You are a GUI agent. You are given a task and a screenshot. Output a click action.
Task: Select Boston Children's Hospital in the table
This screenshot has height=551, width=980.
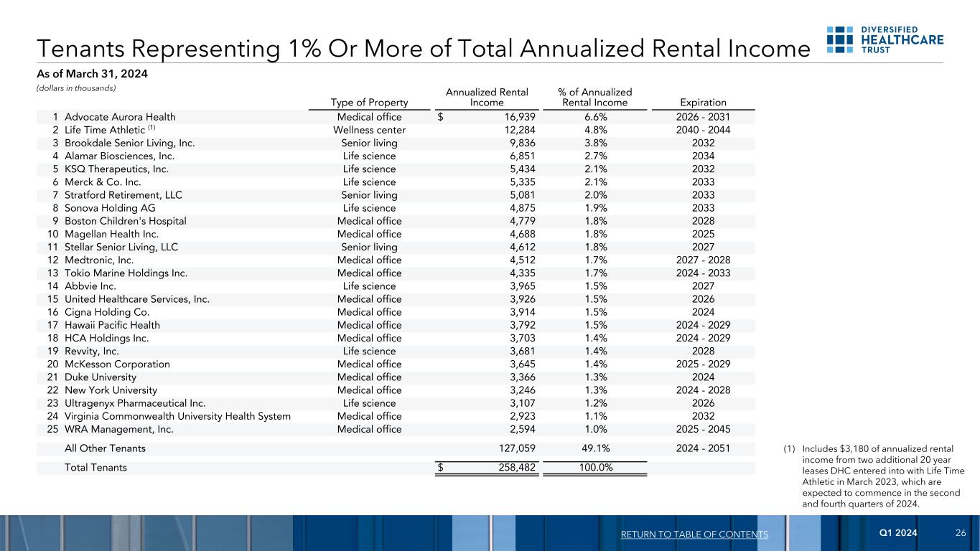[126, 221]
